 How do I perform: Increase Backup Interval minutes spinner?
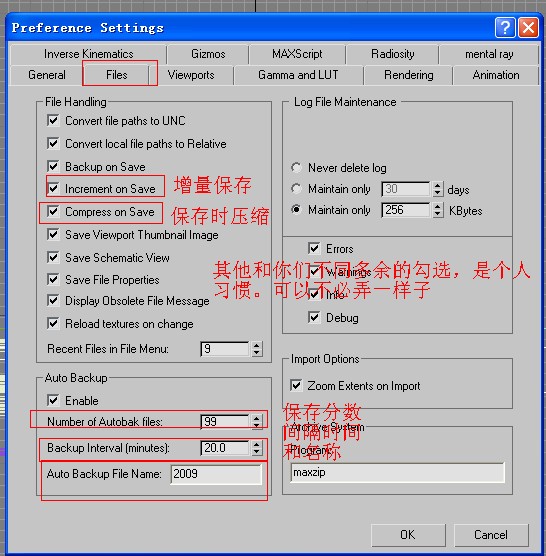tap(257, 444)
